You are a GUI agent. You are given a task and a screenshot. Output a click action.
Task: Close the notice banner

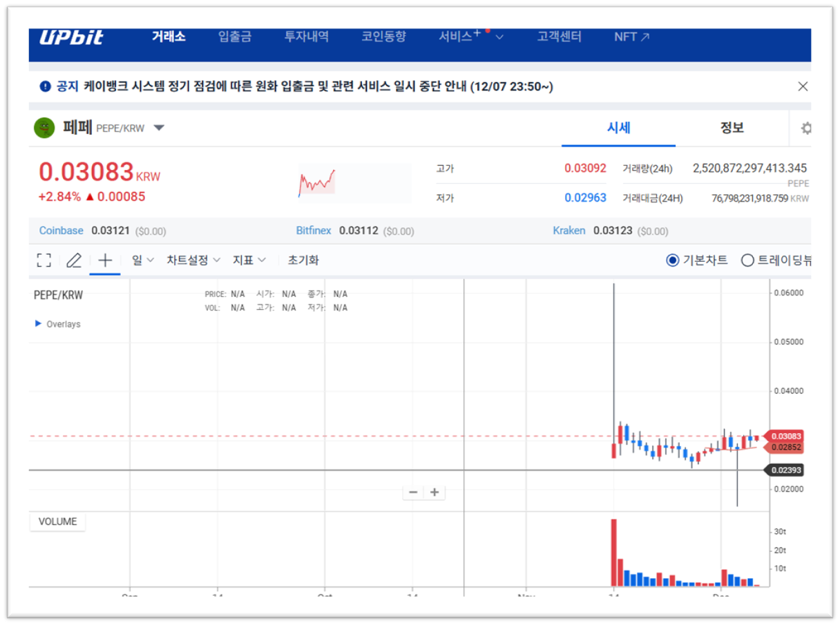pyautogui.click(x=803, y=86)
